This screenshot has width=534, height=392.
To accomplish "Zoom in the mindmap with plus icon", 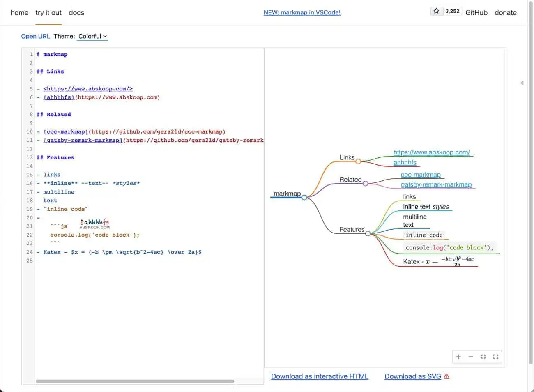I will (x=458, y=357).
